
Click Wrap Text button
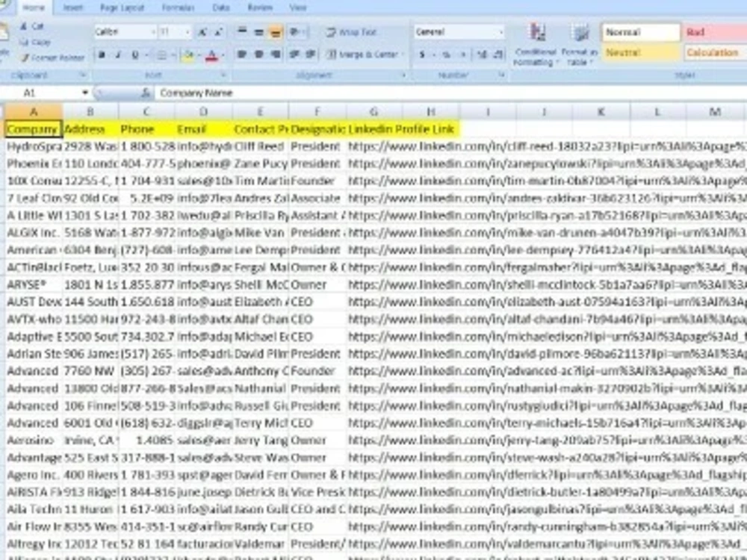click(351, 32)
